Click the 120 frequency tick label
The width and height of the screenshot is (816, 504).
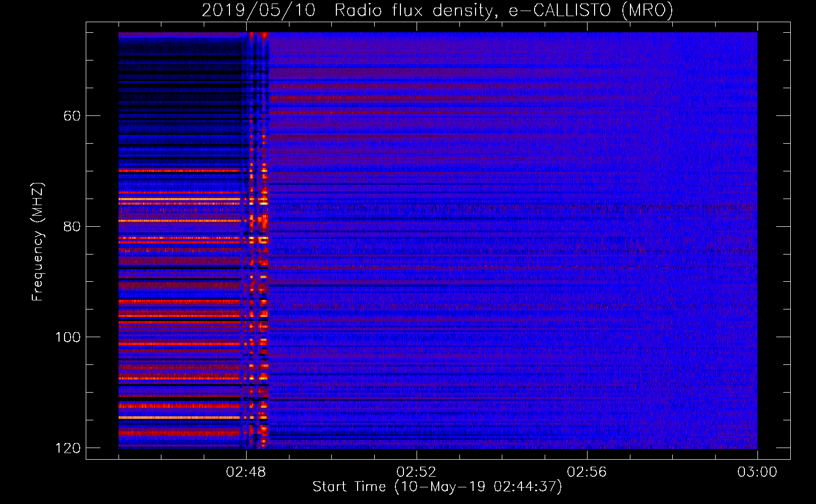68,448
